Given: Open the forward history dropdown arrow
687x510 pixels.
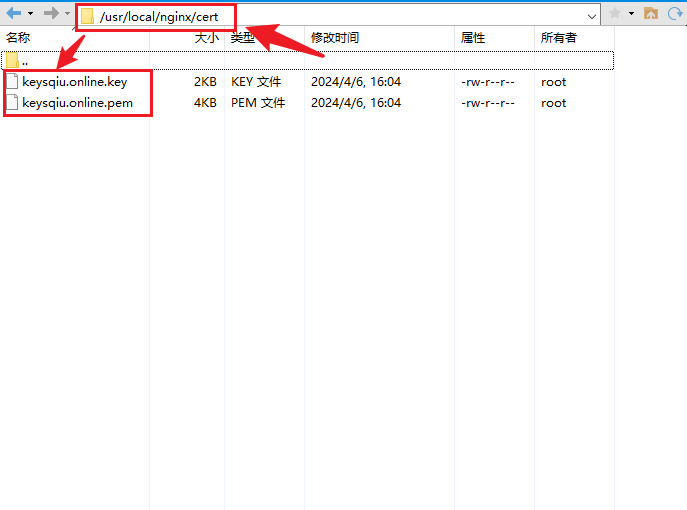Looking at the screenshot, I should tap(65, 14).
